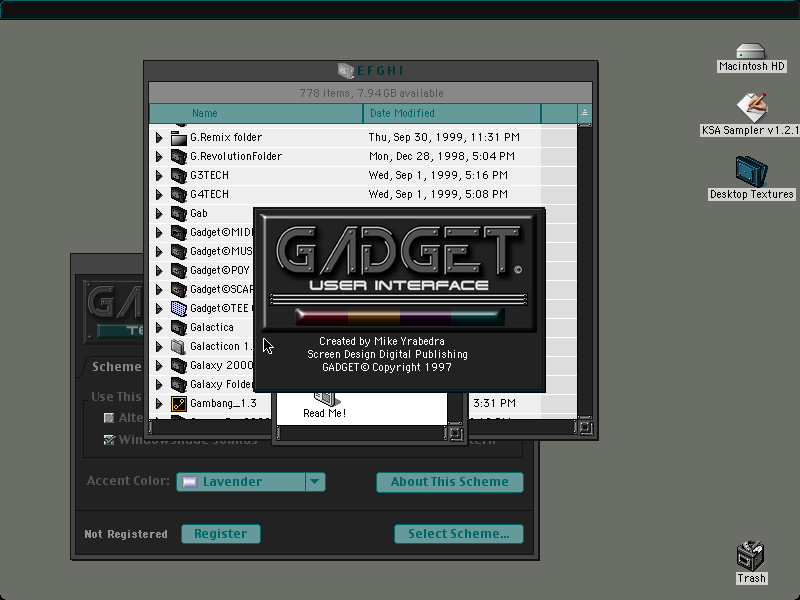Click the date 'Mon, Dec 28, 1998, 5:04 PM'
Image resolution: width=800 pixels, height=600 pixels.
click(441, 156)
